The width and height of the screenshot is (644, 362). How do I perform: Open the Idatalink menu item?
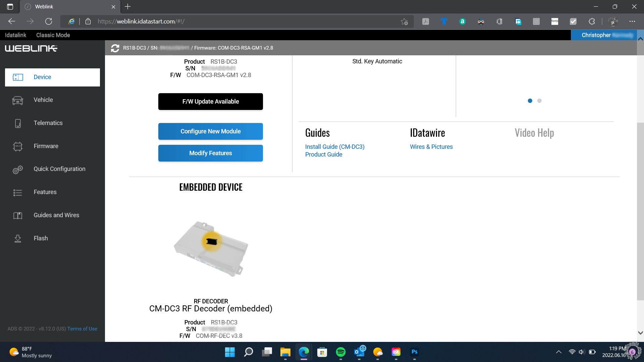(x=15, y=35)
